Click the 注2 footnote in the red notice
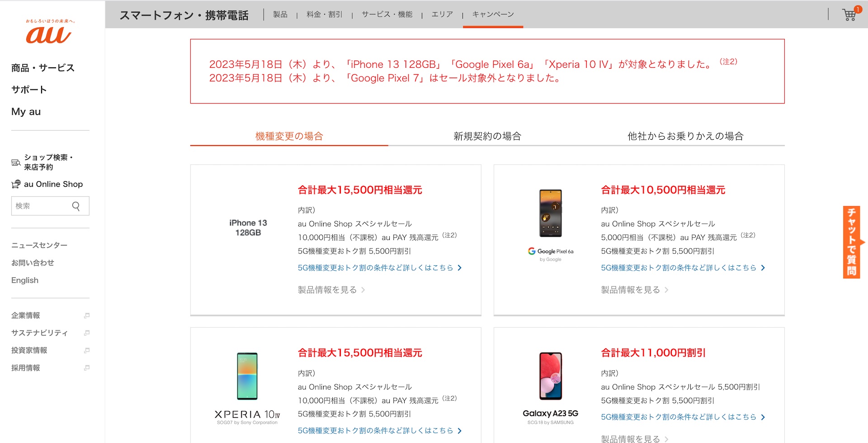 (x=728, y=61)
